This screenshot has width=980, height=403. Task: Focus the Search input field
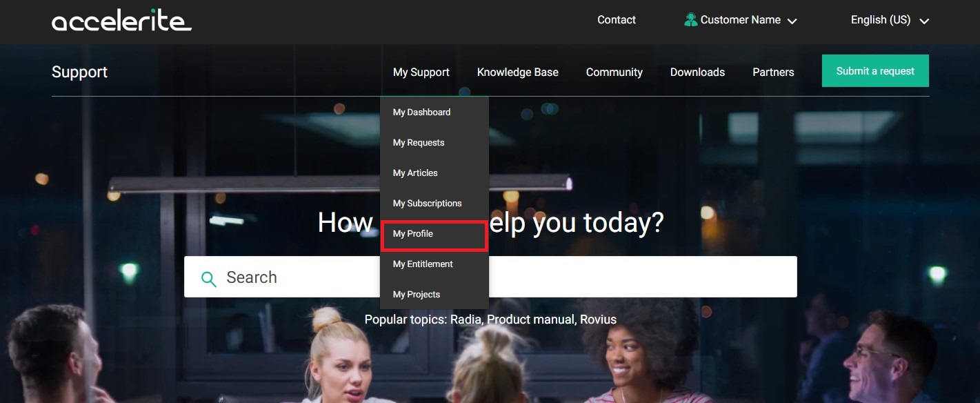point(490,277)
